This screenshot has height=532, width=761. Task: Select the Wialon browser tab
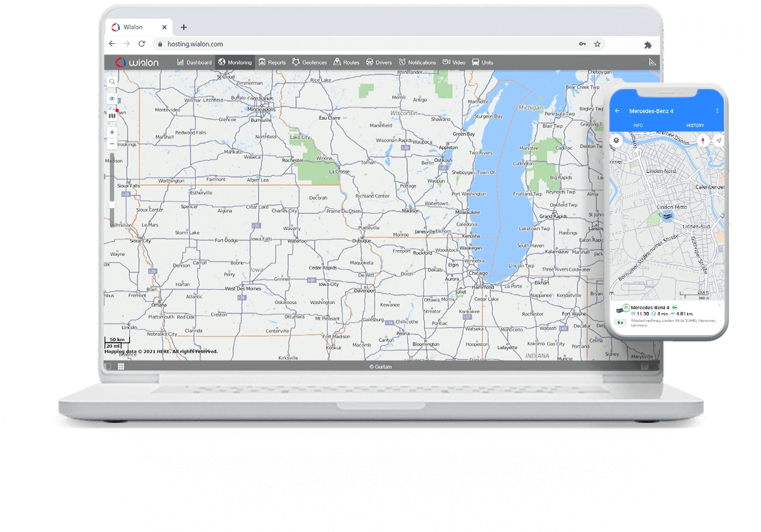138,27
